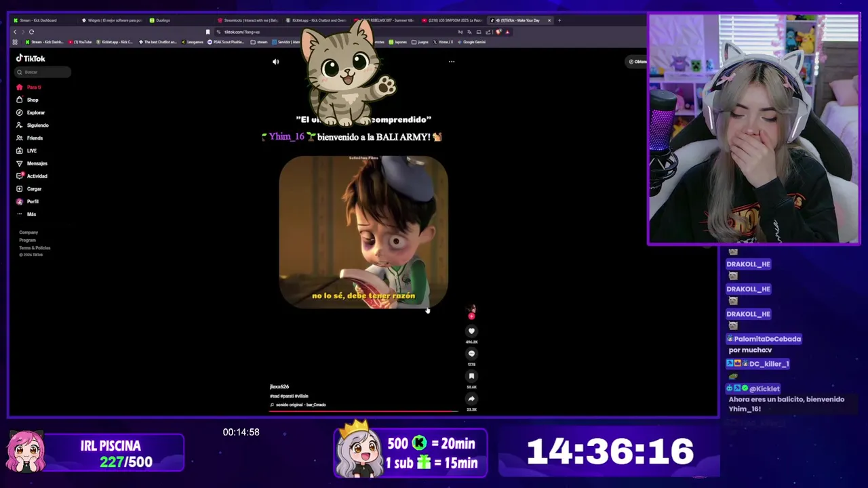The height and width of the screenshot is (488, 868).
Task: Switch to the LOS SIMPSOM 2025 tab
Action: click(452, 20)
